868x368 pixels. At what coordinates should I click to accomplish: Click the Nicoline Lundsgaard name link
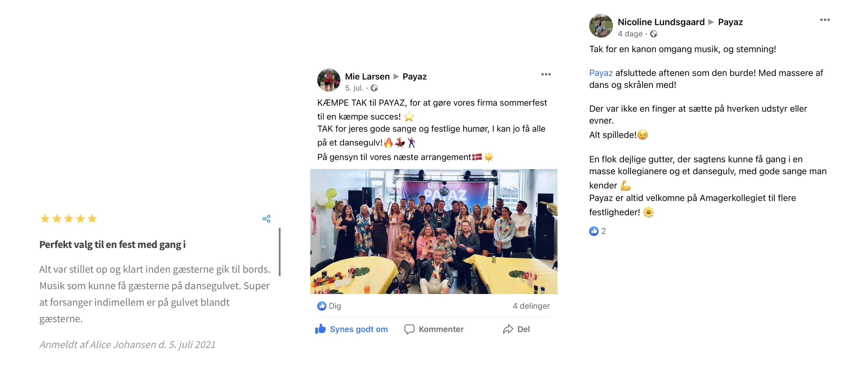(x=661, y=22)
